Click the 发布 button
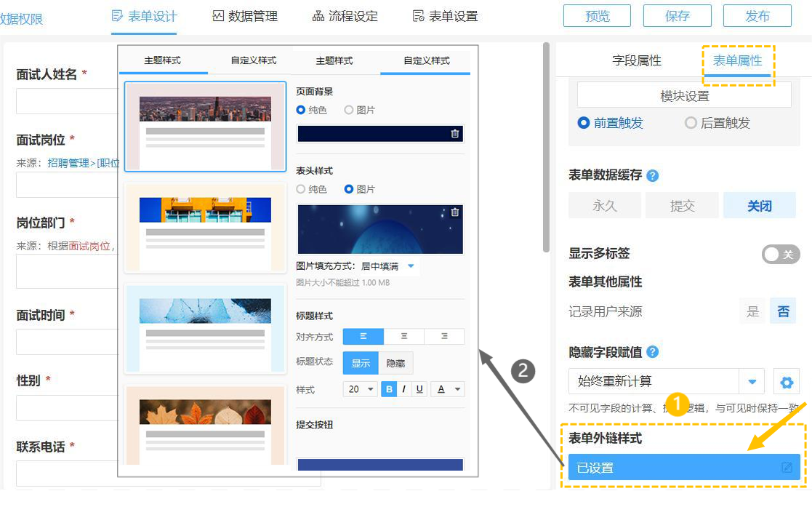This screenshot has height=507, width=812. [757, 16]
